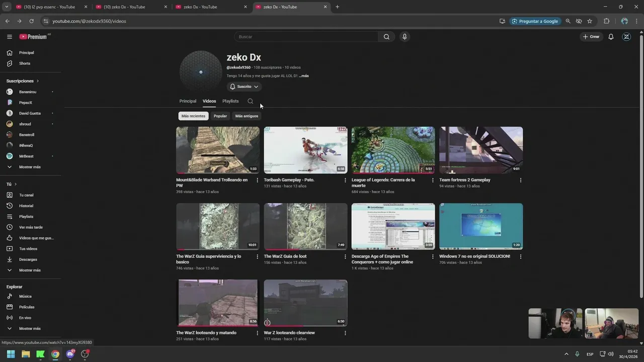The image size is (644, 362).
Task: Open the Windows Start menu
Action: [x=11, y=354]
